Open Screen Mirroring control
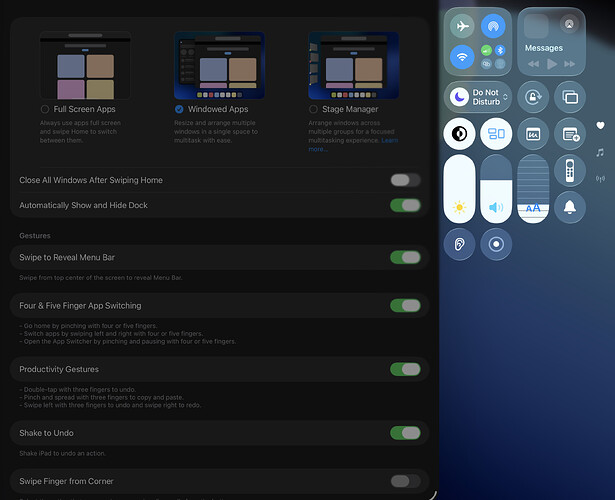The height and width of the screenshot is (500, 615). tap(571, 98)
